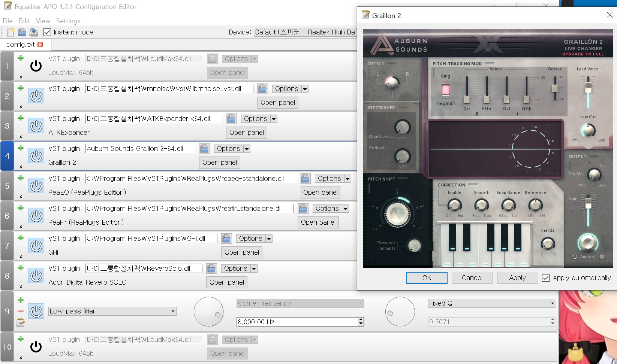Open Options dropdown for ATKExpander

pyautogui.click(x=259, y=119)
